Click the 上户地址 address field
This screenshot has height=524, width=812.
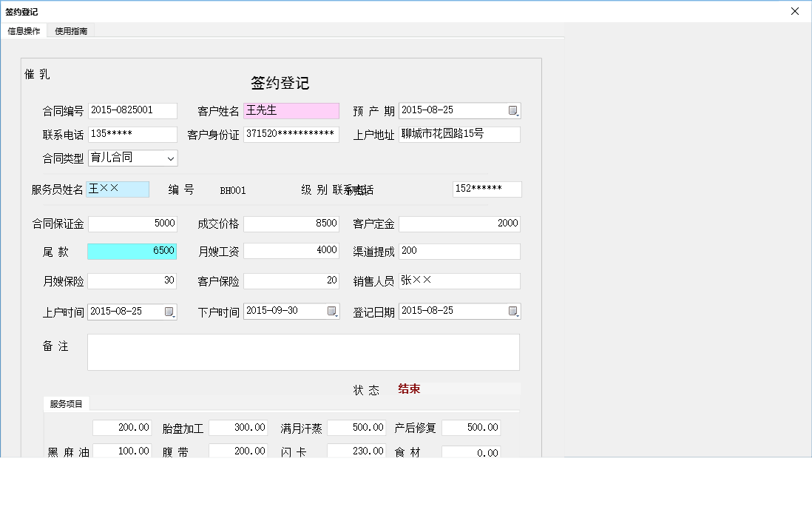[x=459, y=134]
